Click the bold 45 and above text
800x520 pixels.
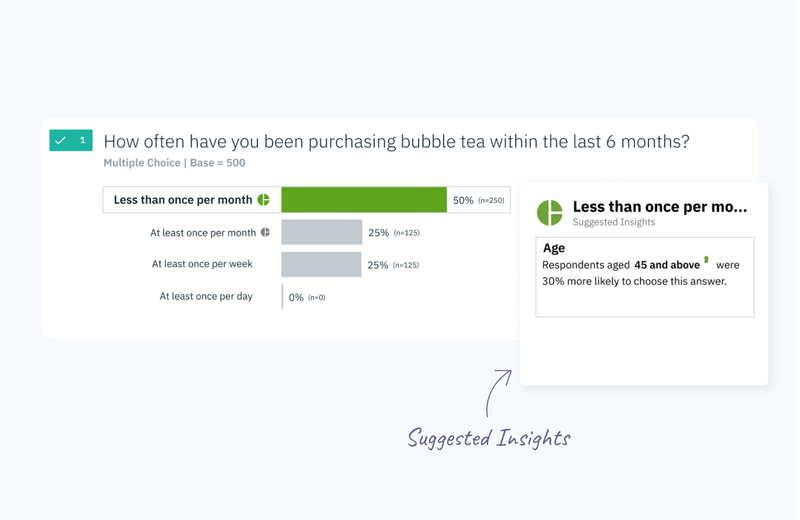[x=667, y=265]
